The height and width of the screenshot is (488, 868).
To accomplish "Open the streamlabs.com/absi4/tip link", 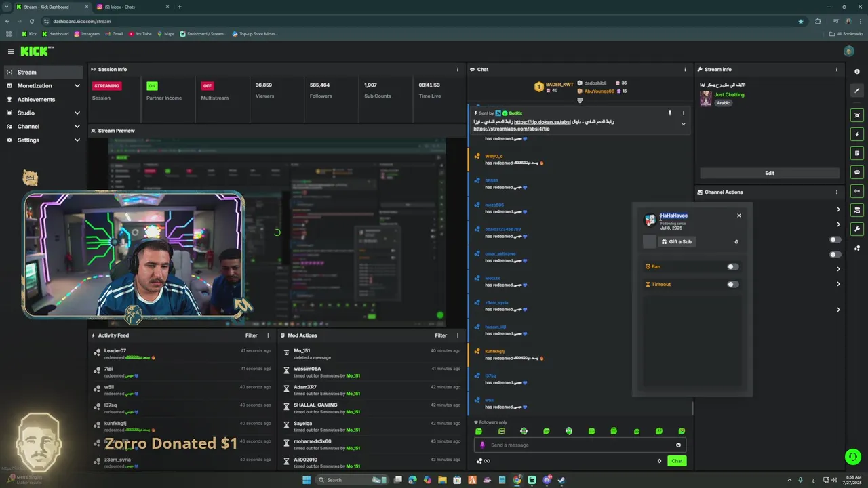I will pos(511,129).
